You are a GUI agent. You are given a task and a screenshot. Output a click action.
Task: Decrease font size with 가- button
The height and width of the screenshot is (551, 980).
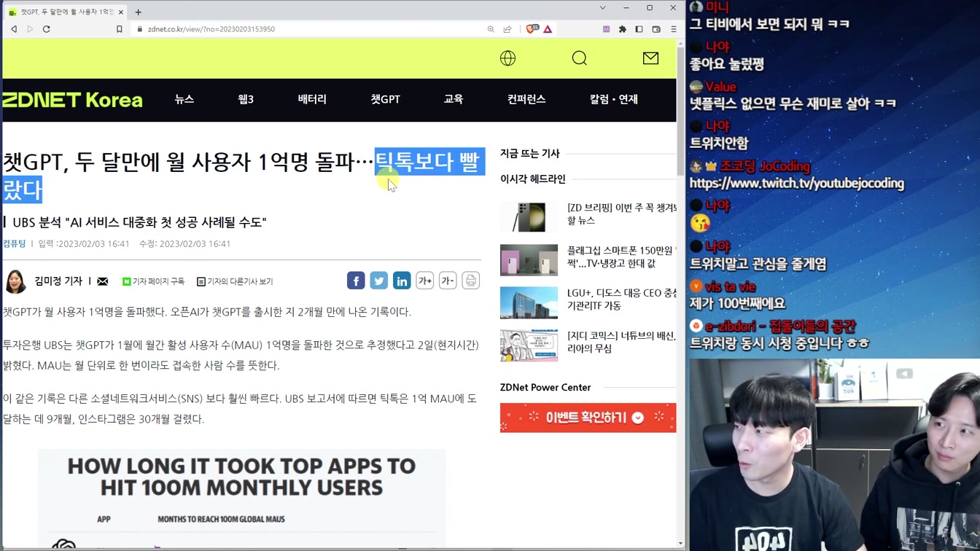(x=448, y=281)
